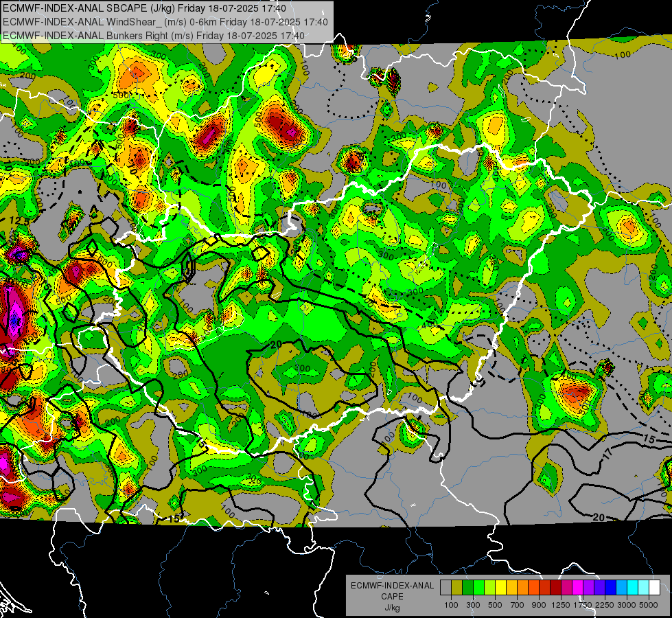Click the legend tick value 900
This screenshot has width=672, height=618.
tap(539, 605)
